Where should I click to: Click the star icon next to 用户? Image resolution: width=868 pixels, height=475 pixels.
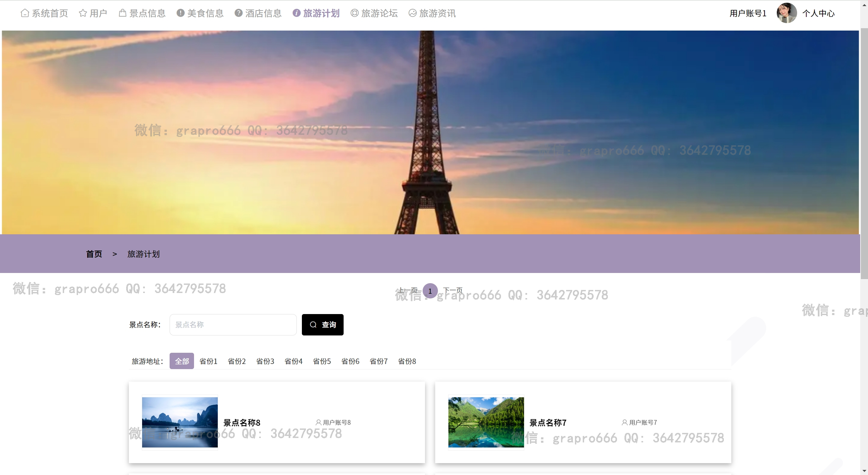pyautogui.click(x=83, y=13)
